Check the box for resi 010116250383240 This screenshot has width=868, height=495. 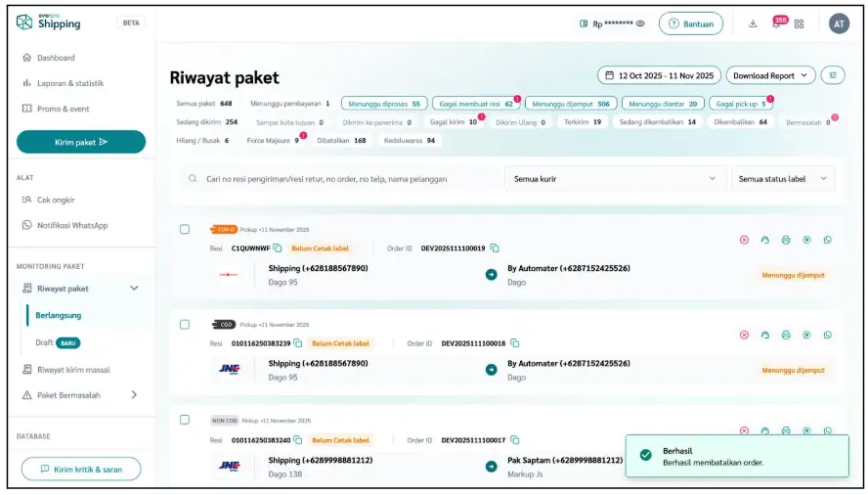pyautogui.click(x=185, y=420)
